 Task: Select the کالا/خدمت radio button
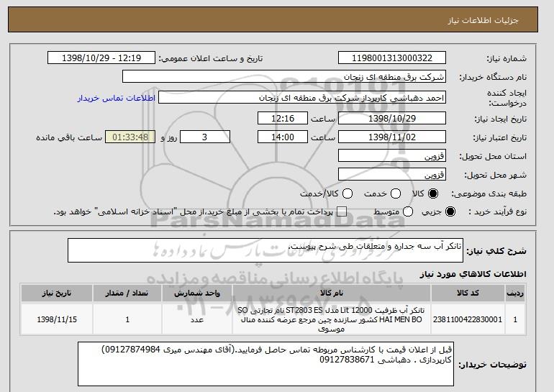tap(348, 193)
